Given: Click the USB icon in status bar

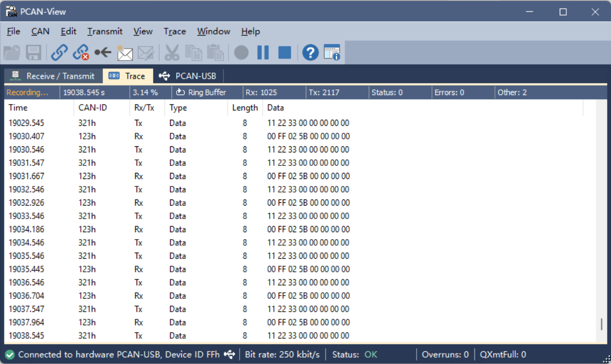Looking at the screenshot, I should [229, 355].
